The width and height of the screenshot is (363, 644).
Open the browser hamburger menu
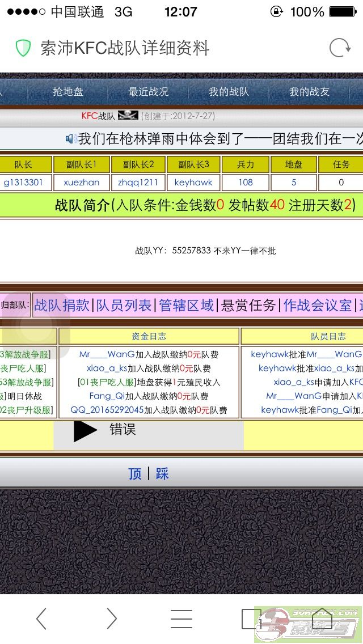pyautogui.click(x=181, y=618)
